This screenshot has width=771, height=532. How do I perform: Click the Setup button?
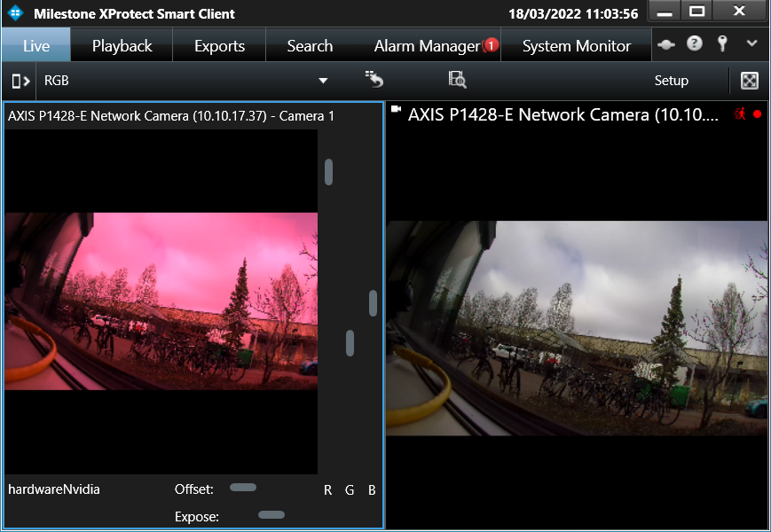pos(671,81)
